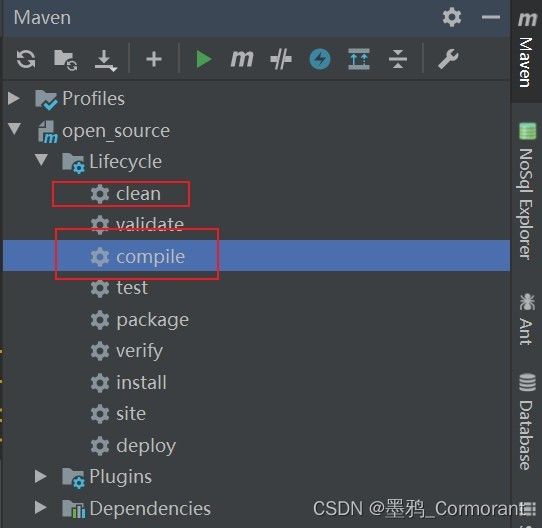The width and height of the screenshot is (542, 528).
Task: Show Maven dependencies diagram icon
Action: tap(359, 59)
